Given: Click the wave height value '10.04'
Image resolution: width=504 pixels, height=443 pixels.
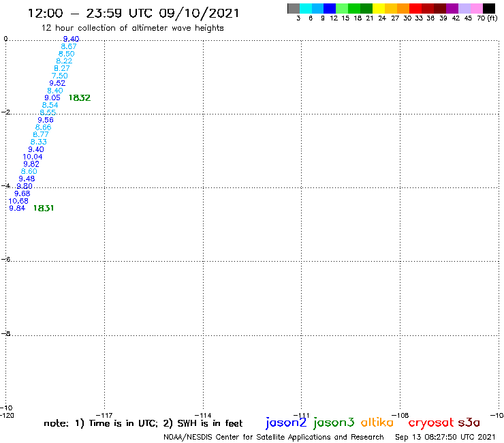Looking at the screenshot, I should 33,157.
